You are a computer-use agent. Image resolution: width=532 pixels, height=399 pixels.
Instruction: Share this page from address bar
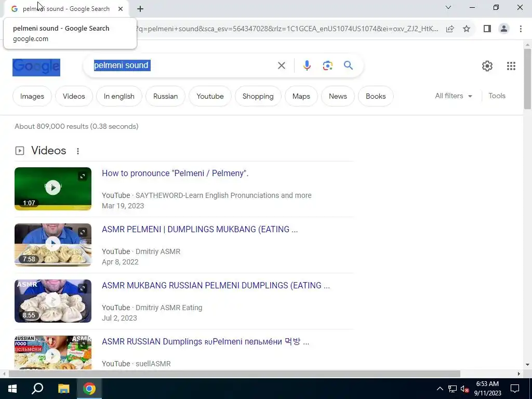tap(450, 29)
